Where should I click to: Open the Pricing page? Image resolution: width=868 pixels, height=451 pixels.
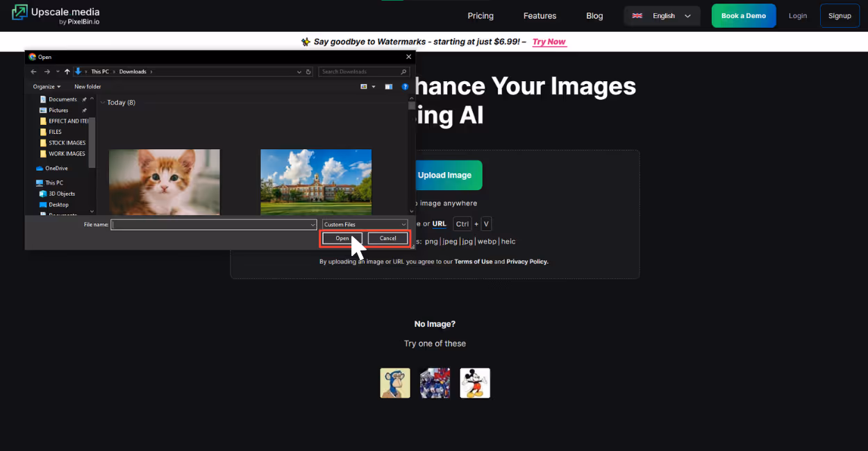point(481,15)
